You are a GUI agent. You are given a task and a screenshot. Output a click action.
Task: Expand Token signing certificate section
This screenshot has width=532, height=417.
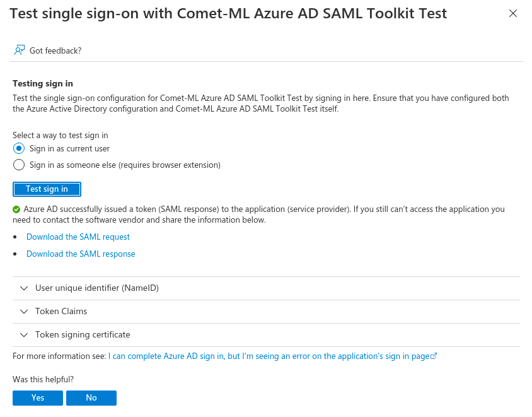coord(266,335)
